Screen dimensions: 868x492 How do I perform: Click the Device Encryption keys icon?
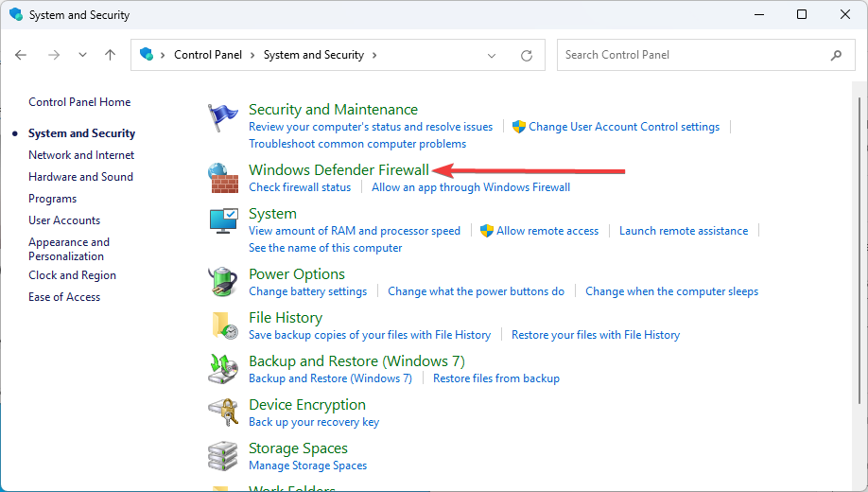click(223, 413)
